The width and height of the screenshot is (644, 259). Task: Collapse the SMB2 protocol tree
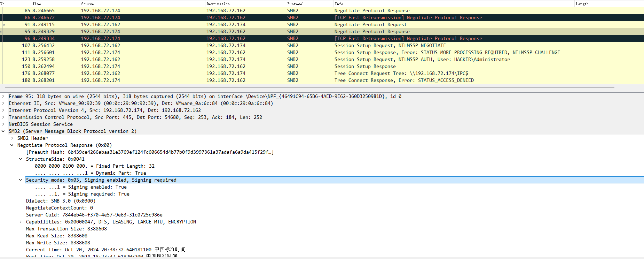pos(3,131)
